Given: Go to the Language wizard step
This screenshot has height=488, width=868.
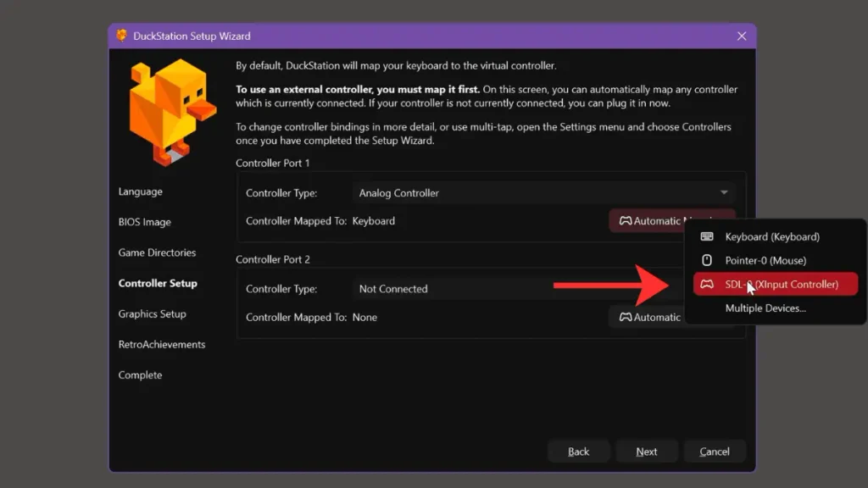Looking at the screenshot, I should (x=140, y=191).
